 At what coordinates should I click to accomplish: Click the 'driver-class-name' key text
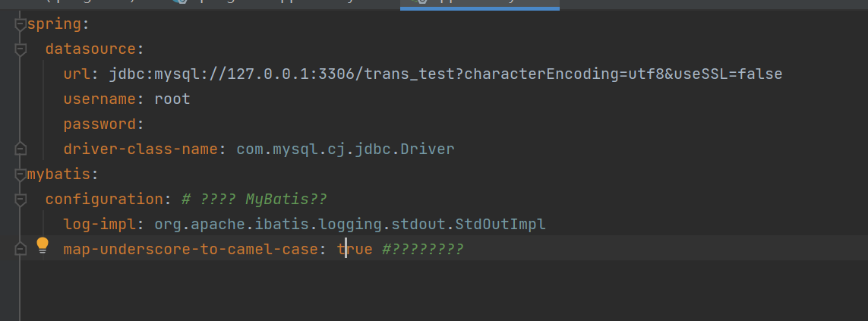click(x=140, y=149)
